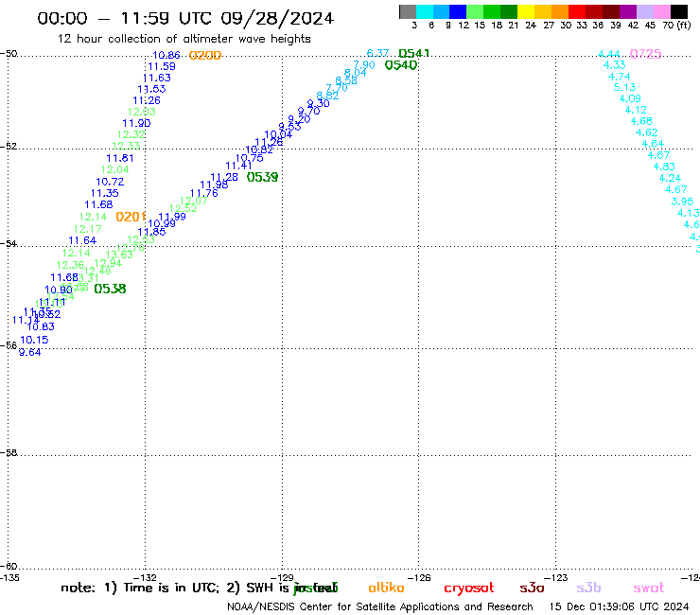Select the 3.95 wave height value
This screenshot has height=615, width=700.
coord(683,202)
